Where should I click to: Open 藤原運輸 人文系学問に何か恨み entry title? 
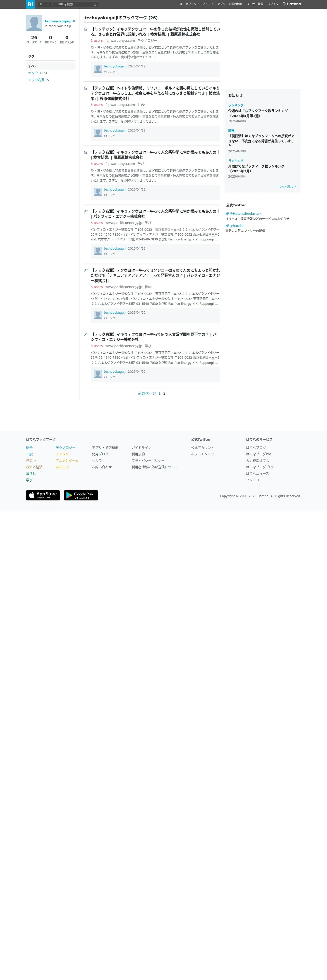155,155
